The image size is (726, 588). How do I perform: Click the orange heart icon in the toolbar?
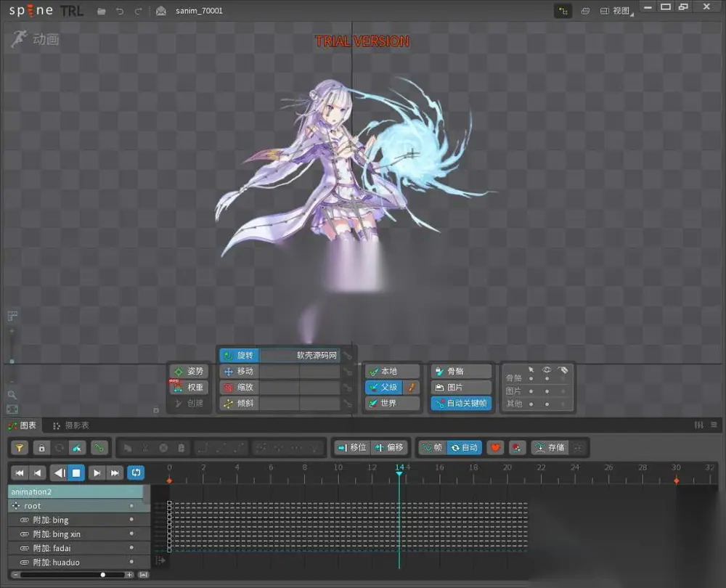click(x=495, y=448)
